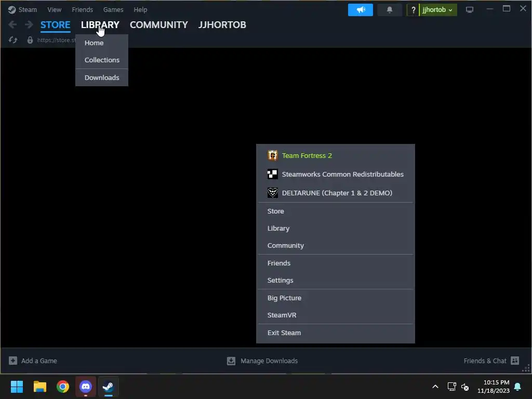Open the clock showing 10:15 PM

(494, 387)
